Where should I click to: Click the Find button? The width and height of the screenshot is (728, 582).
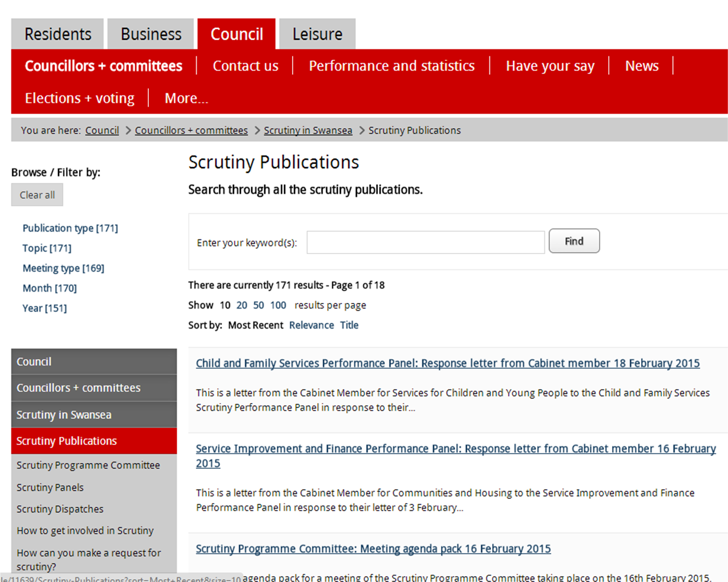(x=574, y=241)
